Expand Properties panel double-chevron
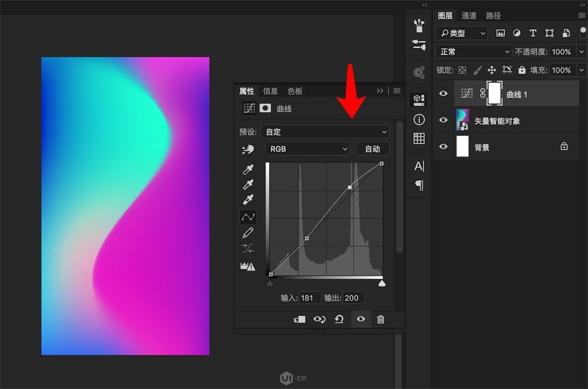Screen dimensions: 588x389 pyautogui.click(x=380, y=90)
